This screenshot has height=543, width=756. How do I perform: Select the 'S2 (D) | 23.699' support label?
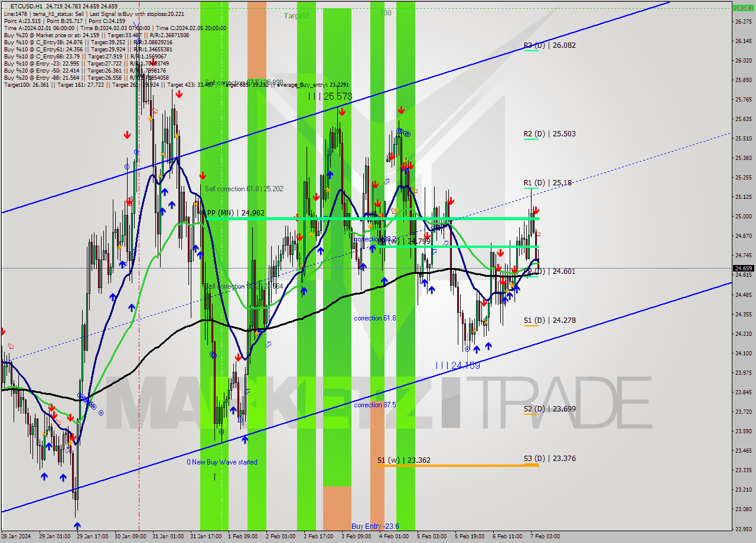coord(549,408)
